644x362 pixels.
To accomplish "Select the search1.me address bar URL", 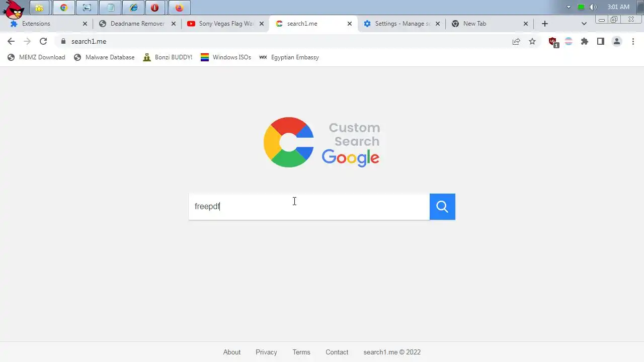I will tap(89, 42).
